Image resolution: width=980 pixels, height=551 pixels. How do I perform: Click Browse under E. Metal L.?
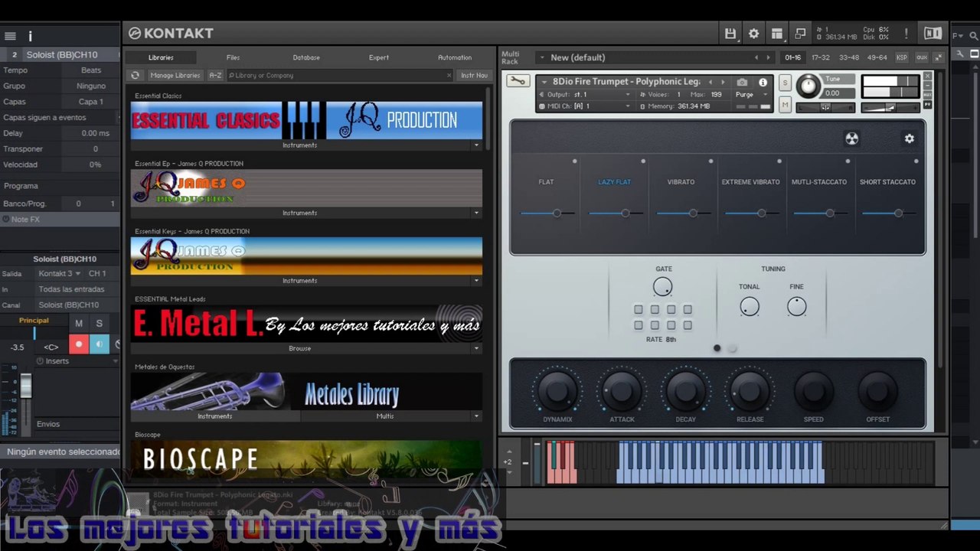point(300,348)
